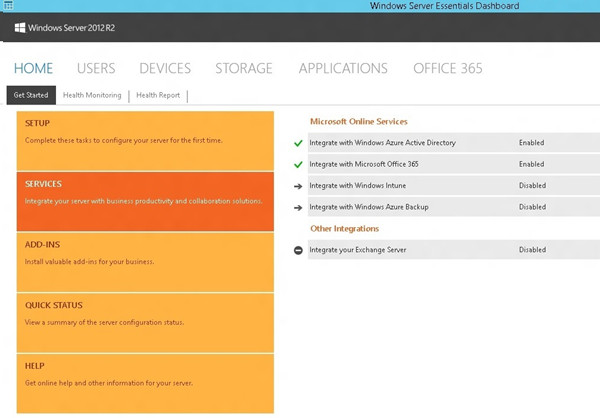Open the QUICK STATUS tile
600x418 pixels.
pos(145,323)
